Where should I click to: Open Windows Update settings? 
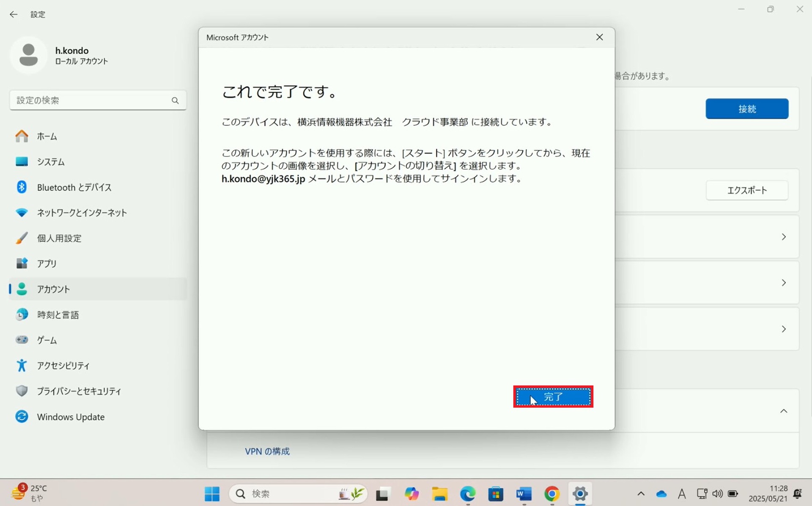coord(98,417)
